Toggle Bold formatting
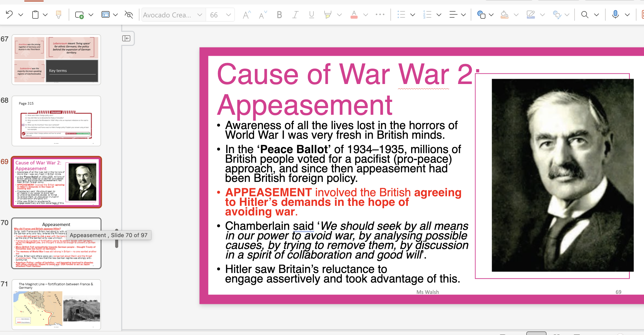The width and height of the screenshot is (644, 335). [x=279, y=15]
